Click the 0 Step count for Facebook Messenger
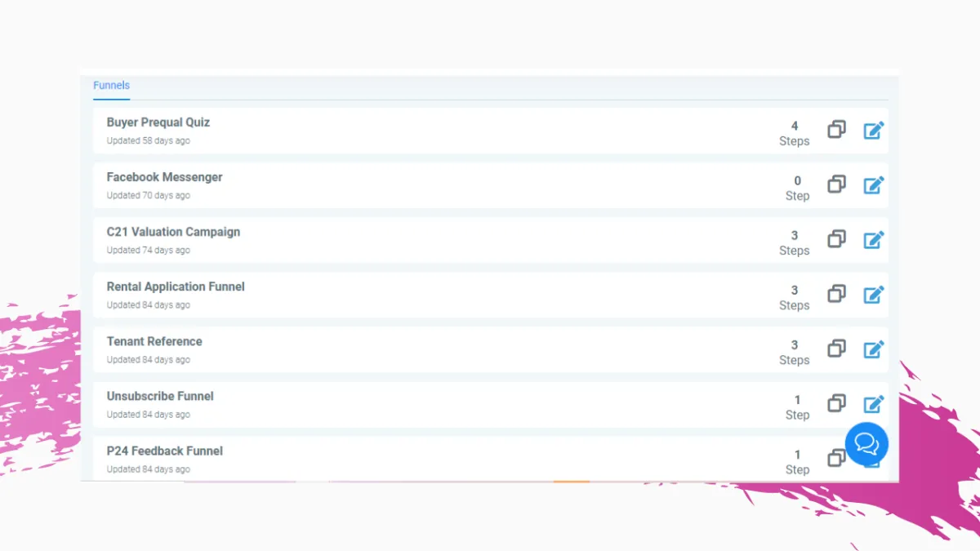 (797, 188)
